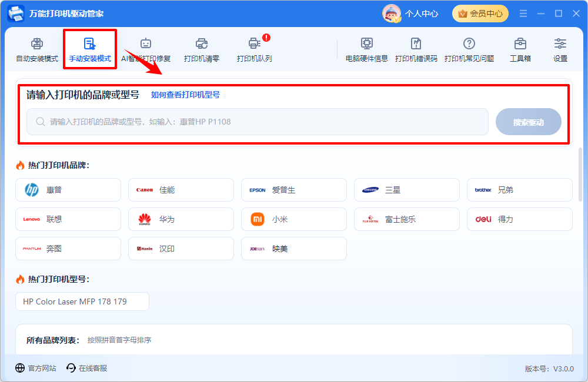Click the printer brand/model search field

[x=258, y=122]
